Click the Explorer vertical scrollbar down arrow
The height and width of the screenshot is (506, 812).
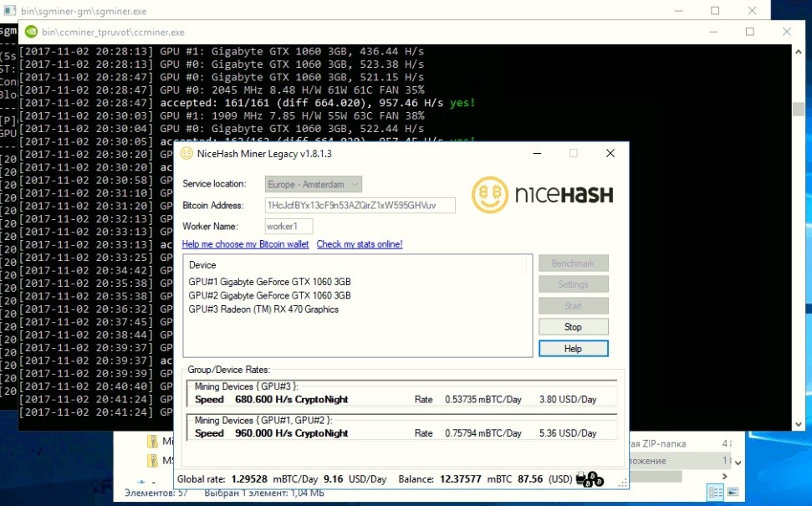(x=738, y=463)
